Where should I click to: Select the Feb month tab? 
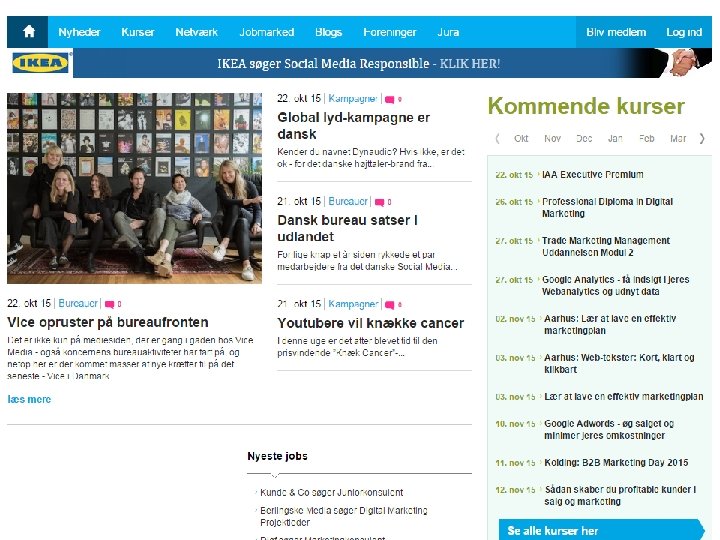[647, 138]
